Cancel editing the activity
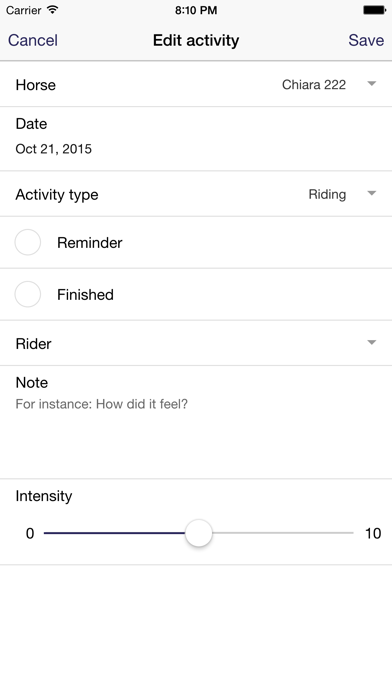The height and width of the screenshot is (696, 392). coord(33,40)
